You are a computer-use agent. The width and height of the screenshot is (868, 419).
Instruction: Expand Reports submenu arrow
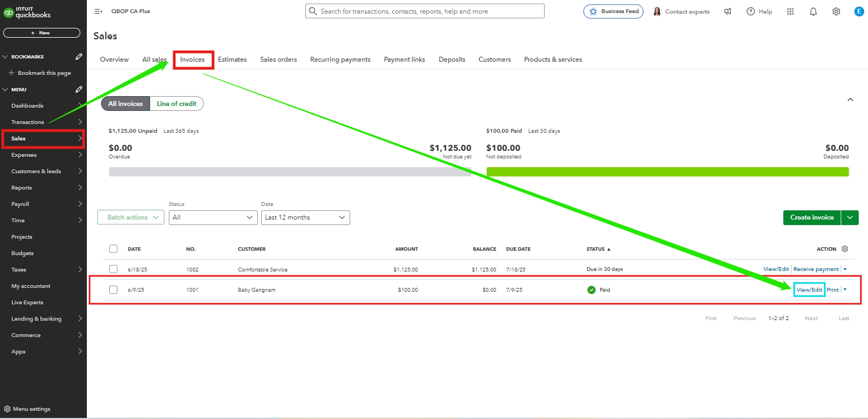pos(80,188)
